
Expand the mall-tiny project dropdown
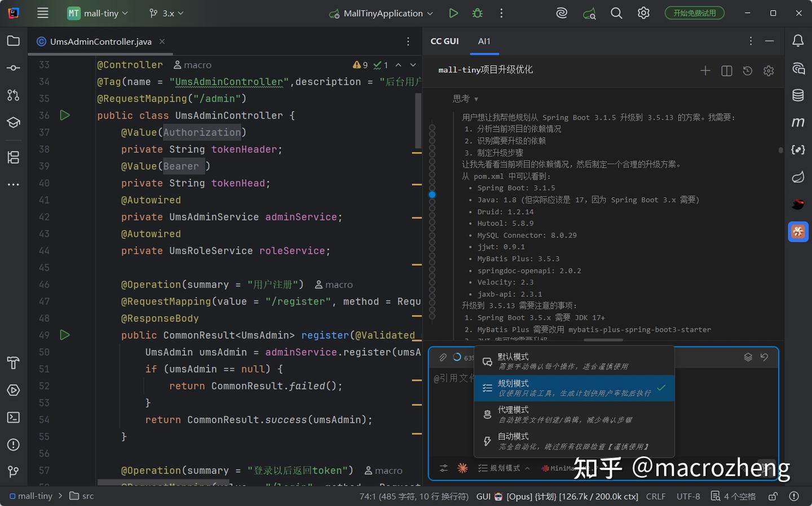point(98,13)
